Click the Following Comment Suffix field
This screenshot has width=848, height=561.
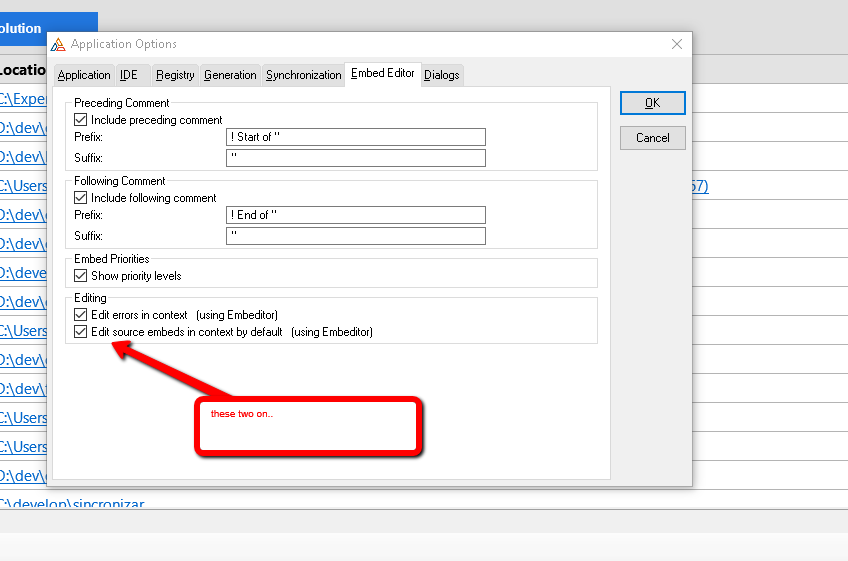point(355,236)
